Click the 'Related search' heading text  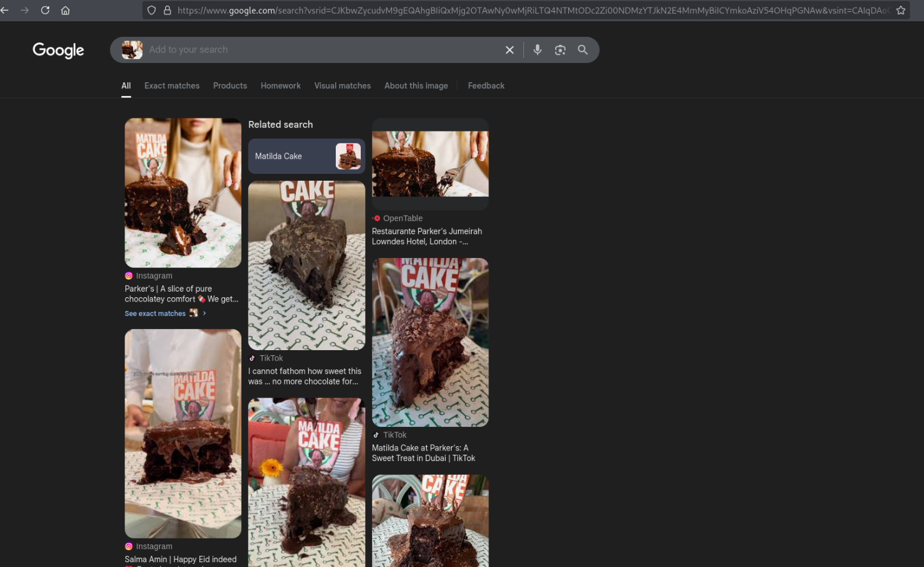(x=280, y=125)
